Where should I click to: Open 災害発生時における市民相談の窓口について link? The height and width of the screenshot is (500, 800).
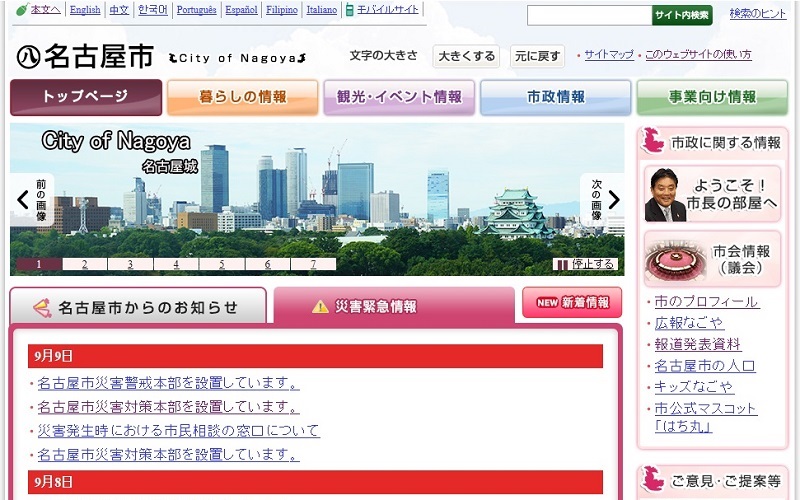(x=179, y=431)
